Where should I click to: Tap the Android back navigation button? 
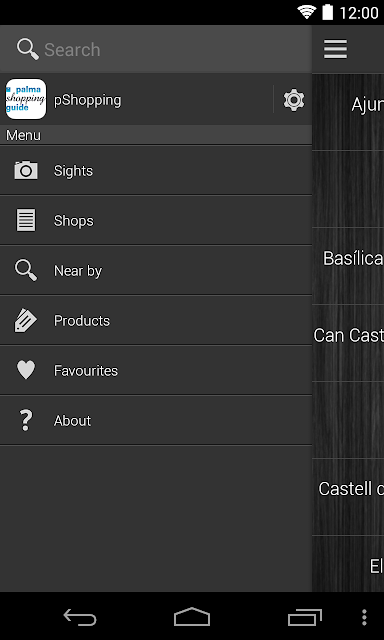click(x=80, y=617)
